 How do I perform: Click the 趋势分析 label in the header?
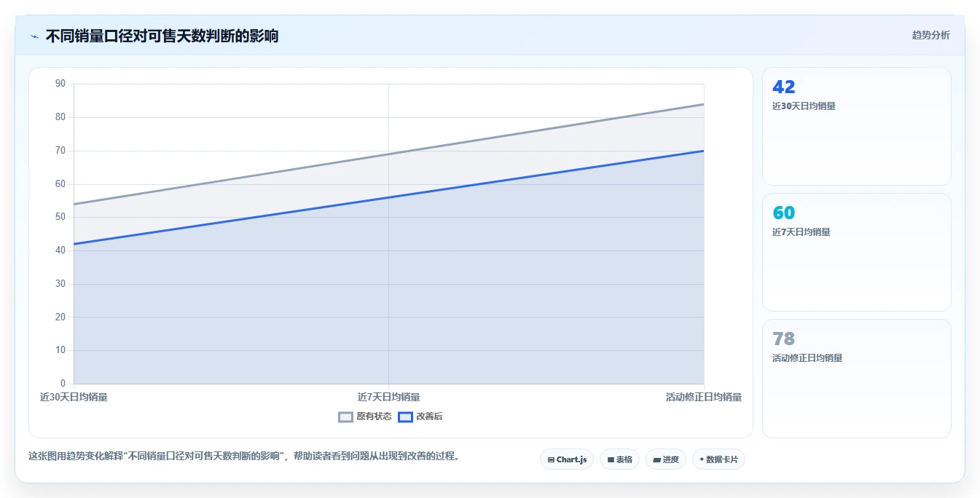tap(930, 35)
